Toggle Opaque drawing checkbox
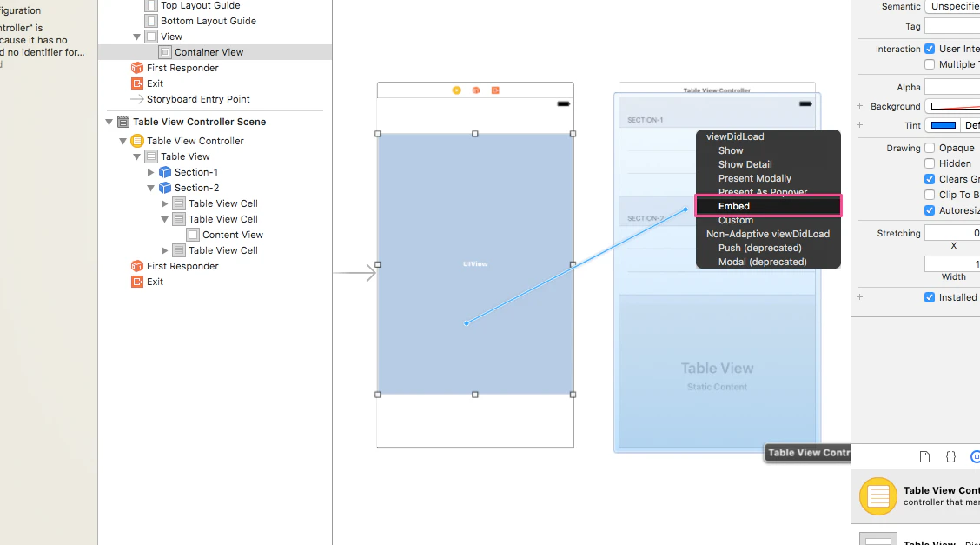 click(930, 148)
